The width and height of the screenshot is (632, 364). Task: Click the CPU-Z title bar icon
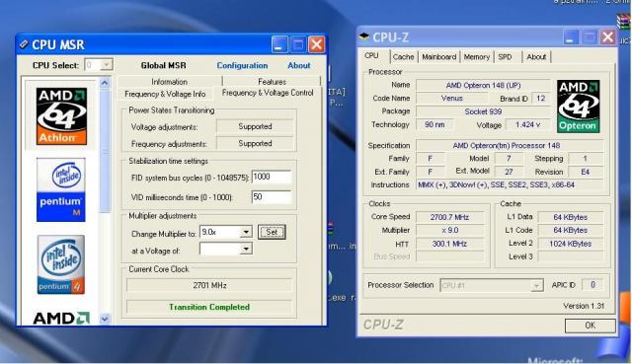[364, 36]
